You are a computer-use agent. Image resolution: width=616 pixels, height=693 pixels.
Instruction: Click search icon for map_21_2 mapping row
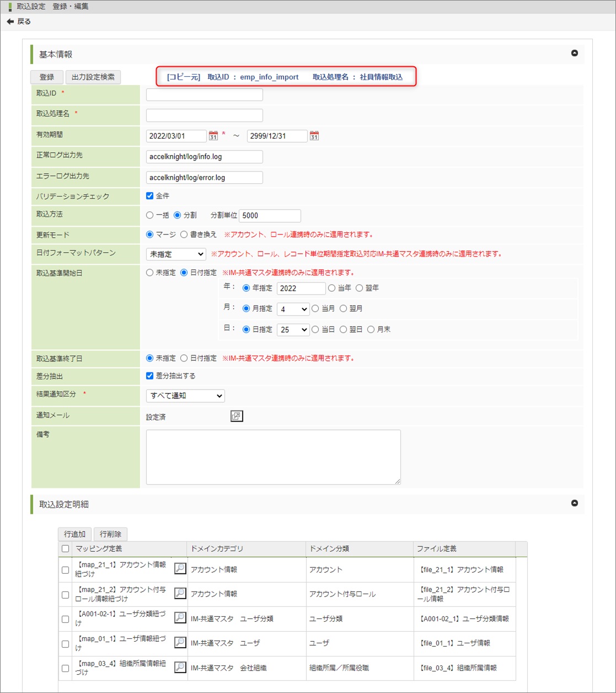pos(180,594)
